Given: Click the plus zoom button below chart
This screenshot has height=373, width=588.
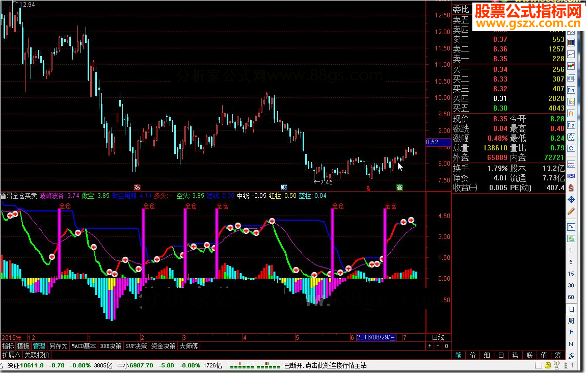Looking at the screenshot, I should (430, 346).
